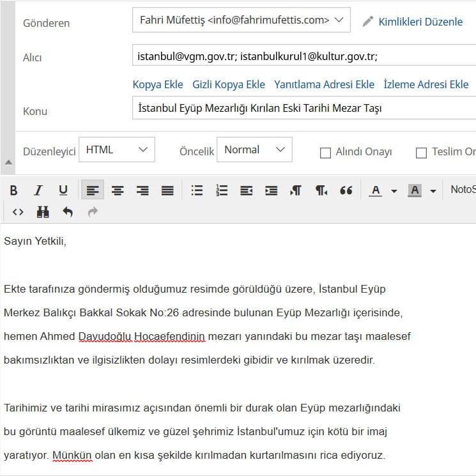This screenshot has width=476, height=476.
Task: Undo the last edit
Action: click(68, 212)
